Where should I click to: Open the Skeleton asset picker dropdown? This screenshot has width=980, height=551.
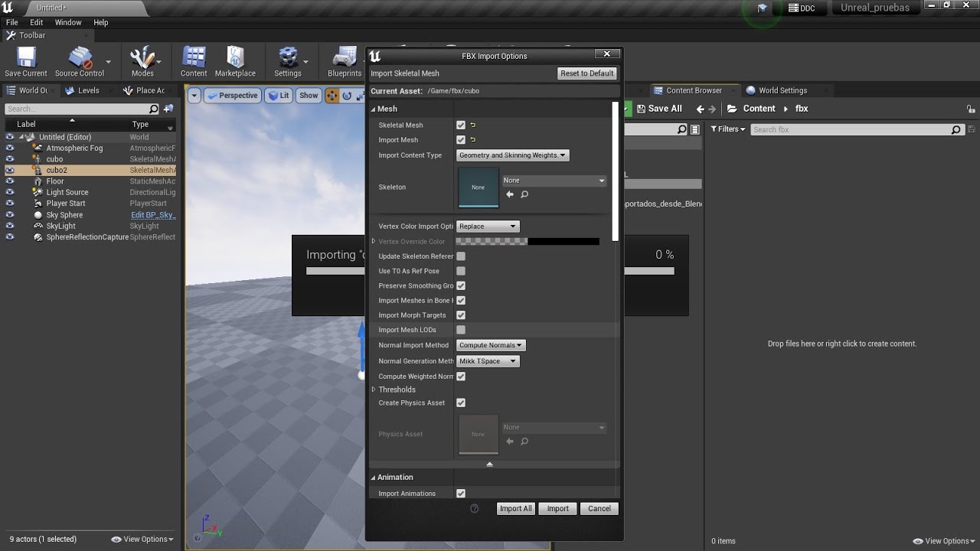[554, 181]
